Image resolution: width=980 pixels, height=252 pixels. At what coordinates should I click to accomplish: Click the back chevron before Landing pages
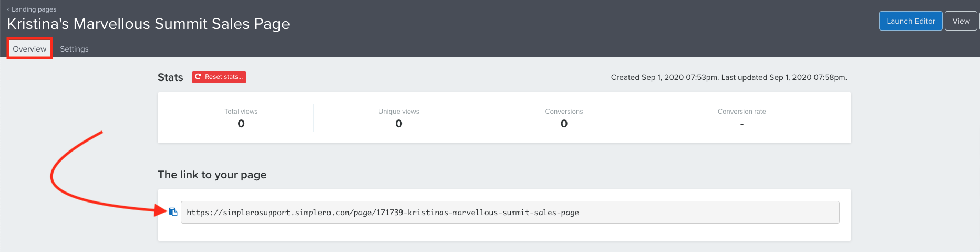point(8,9)
